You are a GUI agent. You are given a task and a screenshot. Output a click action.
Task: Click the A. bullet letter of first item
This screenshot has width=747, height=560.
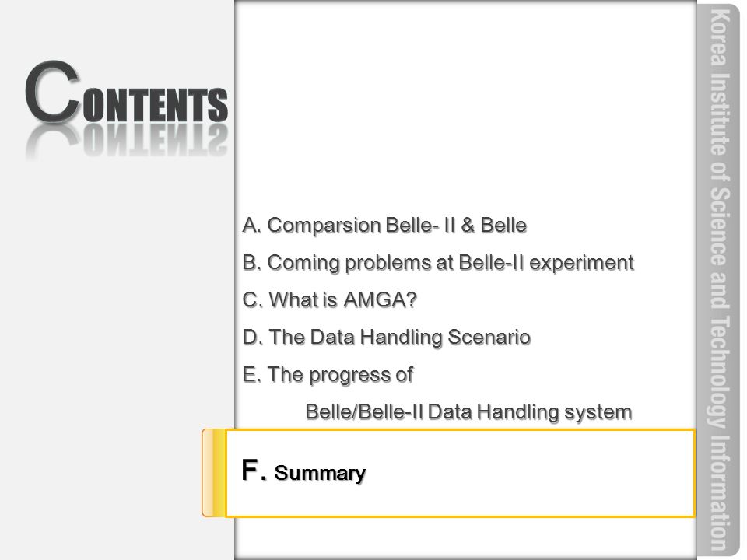(251, 226)
